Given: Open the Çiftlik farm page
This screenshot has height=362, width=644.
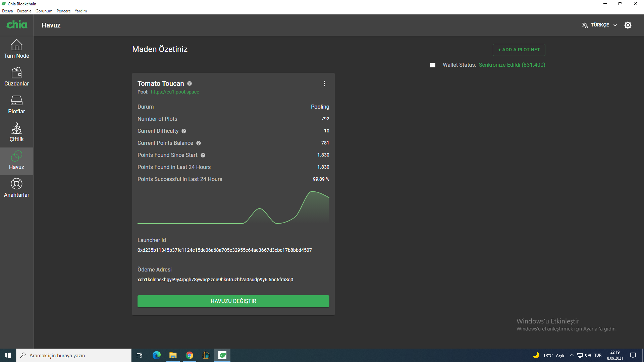Looking at the screenshot, I should click(x=16, y=132).
